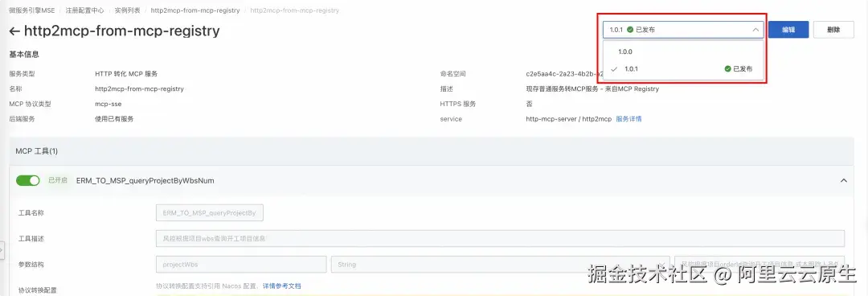
Task: Click the first http2mcp-from-mcp-registry breadcrumb
Action: (194, 10)
